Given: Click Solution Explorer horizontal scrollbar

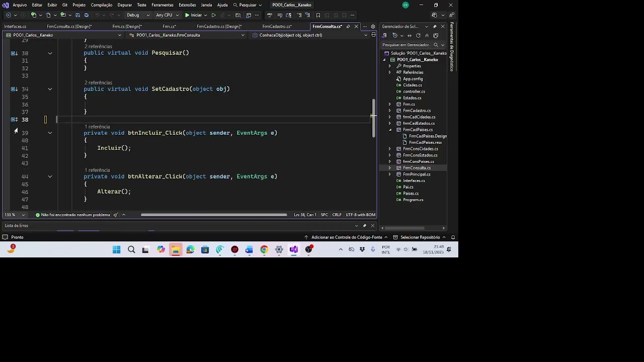Looking at the screenshot, I should (x=405, y=228).
